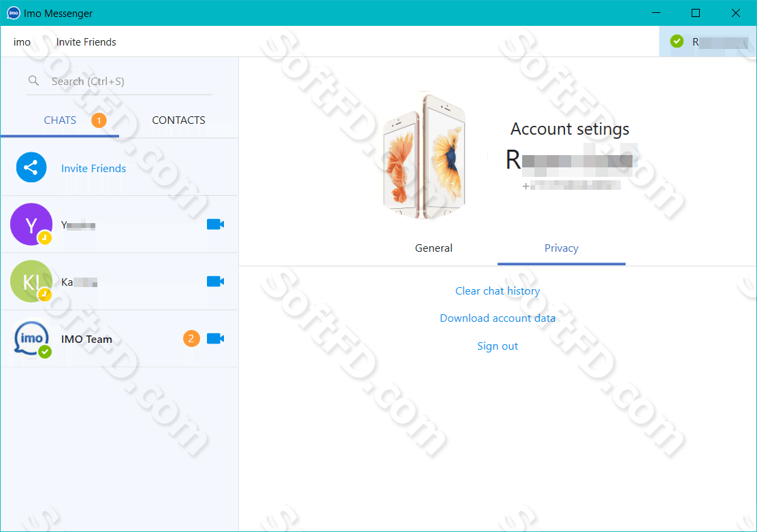Open the IMO Team chat row
The width and height of the screenshot is (757, 532).
point(119,339)
